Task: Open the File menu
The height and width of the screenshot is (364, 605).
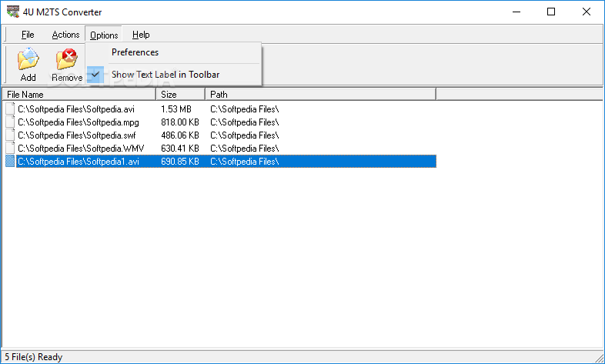Action: (28, 35)
